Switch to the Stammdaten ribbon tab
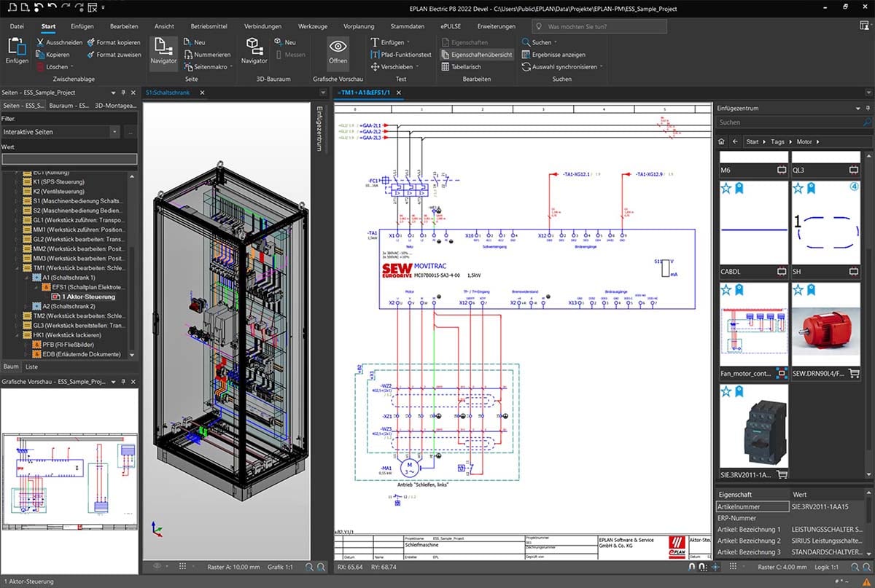The width and height of the screenshot is (875, 588). [407, 26]
